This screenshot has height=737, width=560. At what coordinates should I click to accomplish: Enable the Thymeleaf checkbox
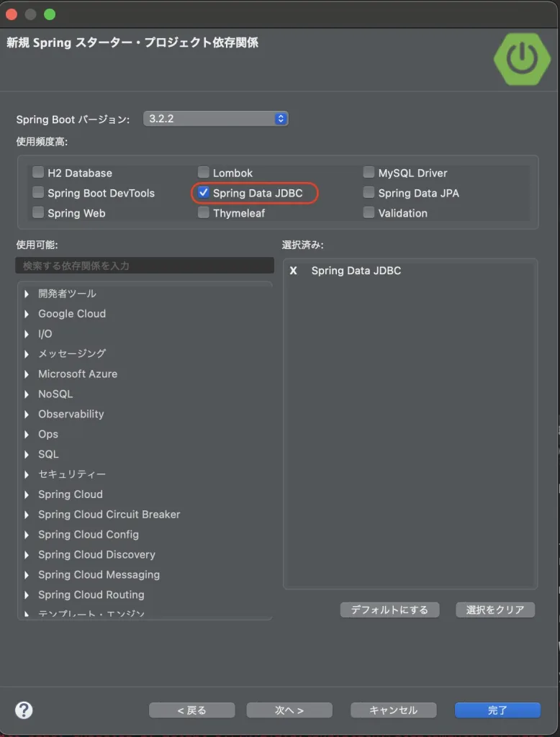[203, 212]
